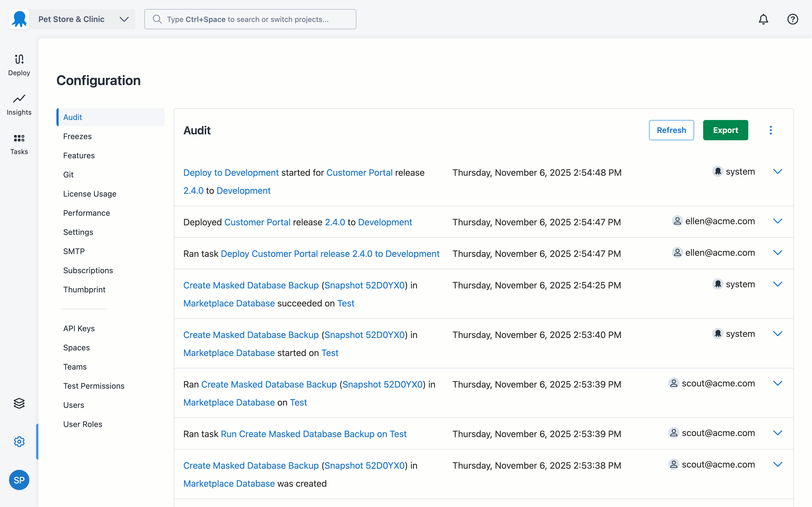Select Freezes in configuration menu

[x=78, y=136]
